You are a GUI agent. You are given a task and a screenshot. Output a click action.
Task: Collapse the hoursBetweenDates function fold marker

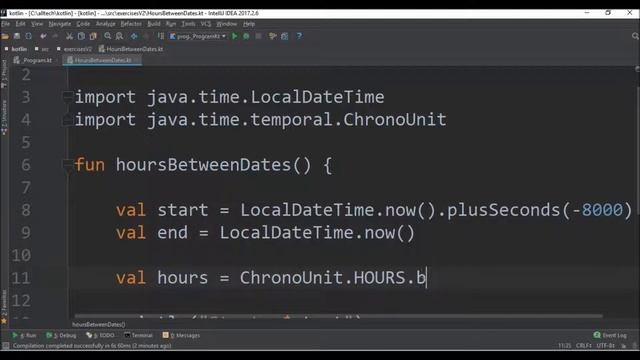pyautogui.click(x=67, y=165)
